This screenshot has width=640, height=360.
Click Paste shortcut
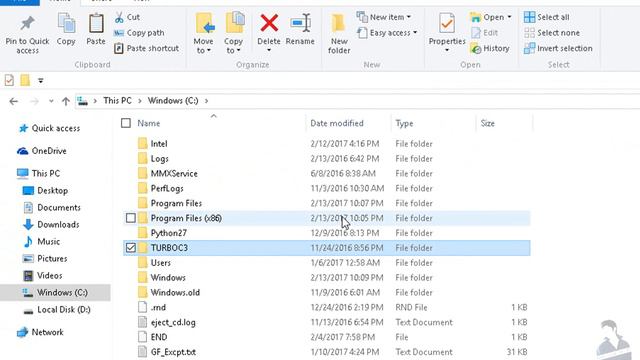coord(147,48)
